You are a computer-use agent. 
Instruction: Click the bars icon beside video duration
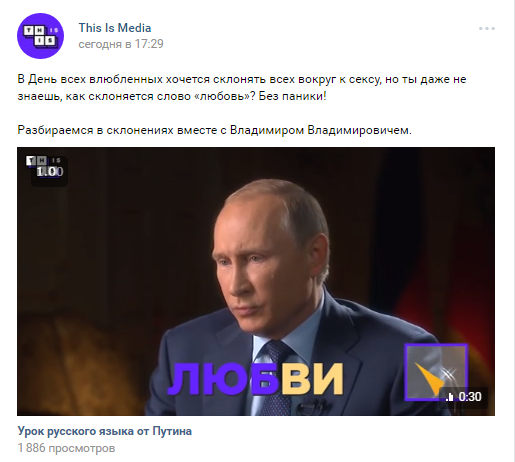450,397
